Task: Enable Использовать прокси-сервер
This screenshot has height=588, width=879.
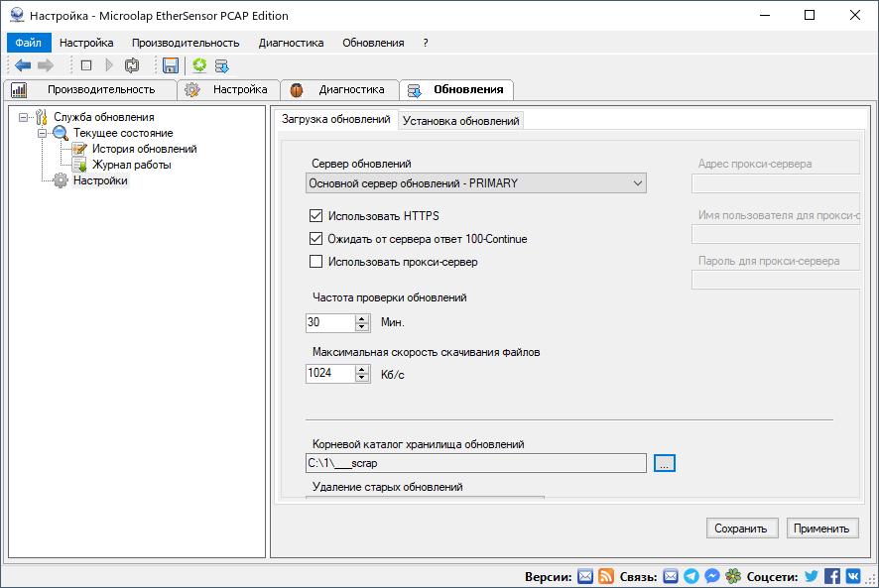Action: point(315,261)
